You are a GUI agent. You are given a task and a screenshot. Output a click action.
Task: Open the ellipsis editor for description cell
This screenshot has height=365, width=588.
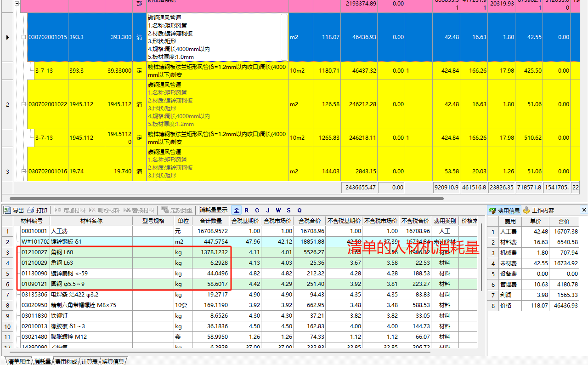tap(283, 37)
